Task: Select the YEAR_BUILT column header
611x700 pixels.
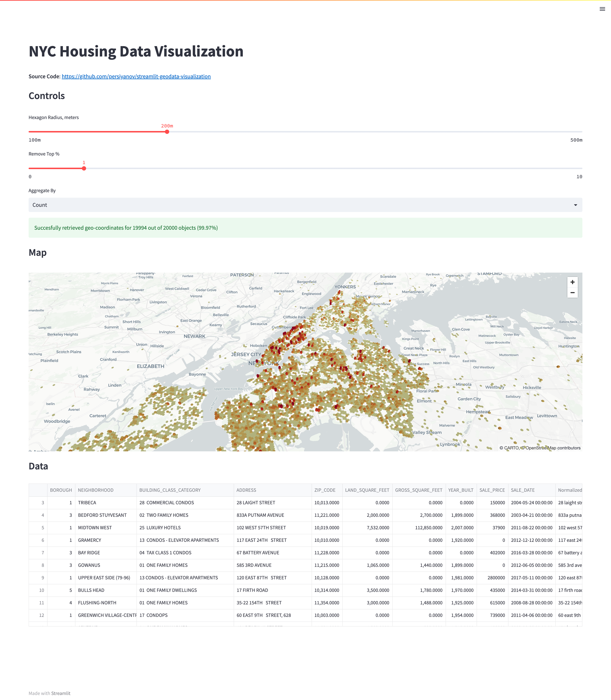Action: tap(460, 490)
